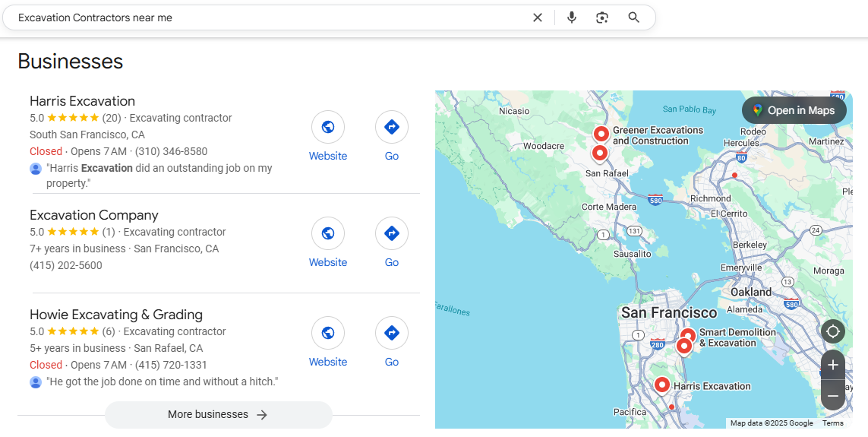This screenshot has width=868, height=437.
Task: Center map on my location
Action: pos(832,331)
